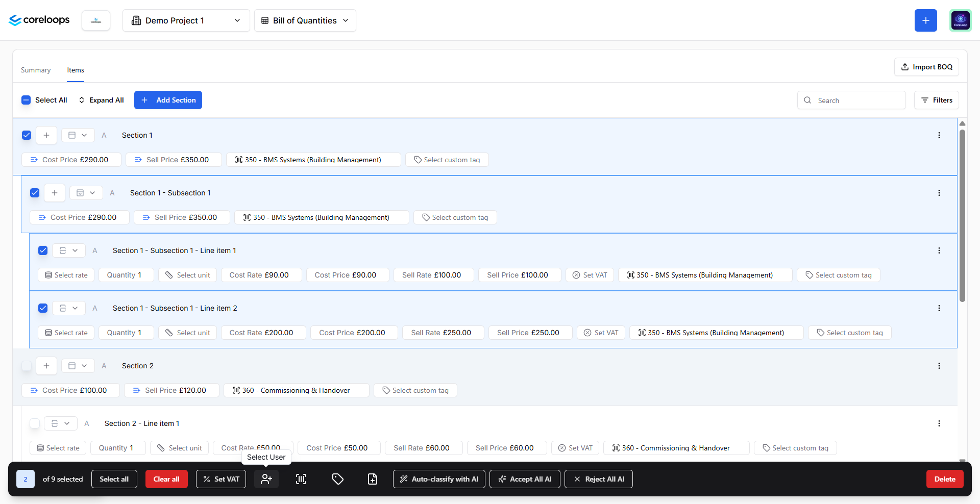Viewport: 980px width, 504px height.
Task: Switch to the Items tab
Action: point(76,70)
